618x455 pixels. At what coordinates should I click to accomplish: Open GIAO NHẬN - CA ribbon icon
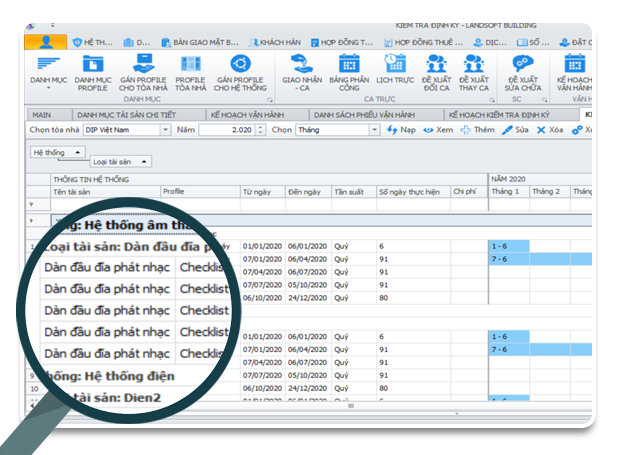(x=302, y=73)
